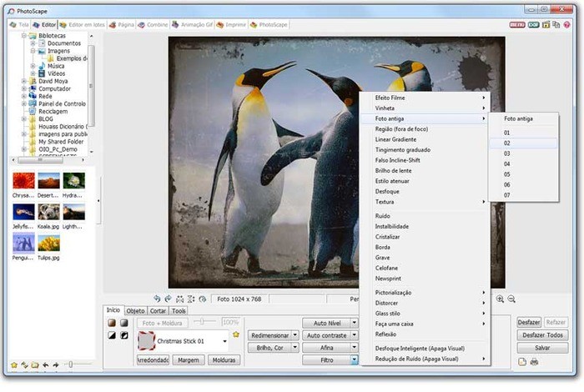
Task: Click the folder icon in bottom-left bar
Action: (x=35, y=364)
